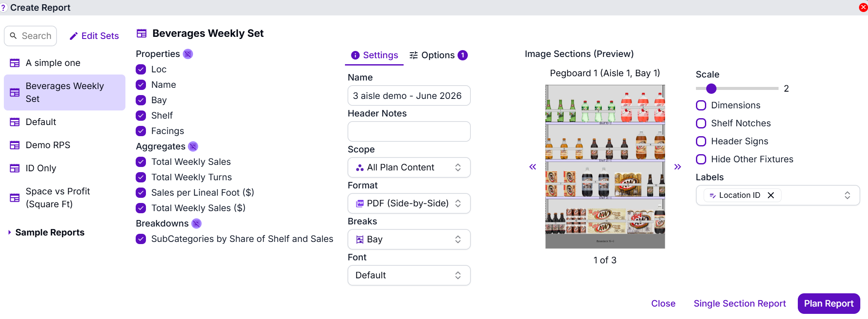Click the Properties select-all icon
Image resolution: width=868 pixels, height=319 pixels.
[x=188, y=54]
